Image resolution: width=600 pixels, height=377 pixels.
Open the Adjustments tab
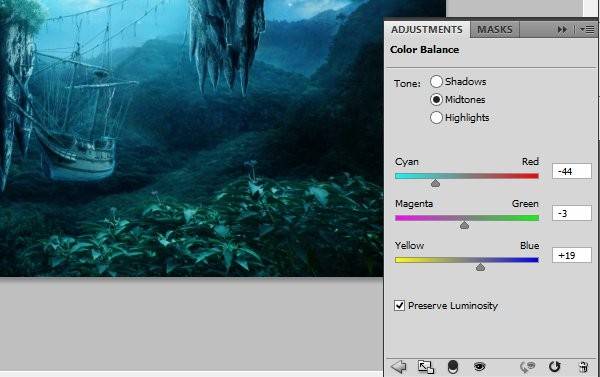point(427,29)
